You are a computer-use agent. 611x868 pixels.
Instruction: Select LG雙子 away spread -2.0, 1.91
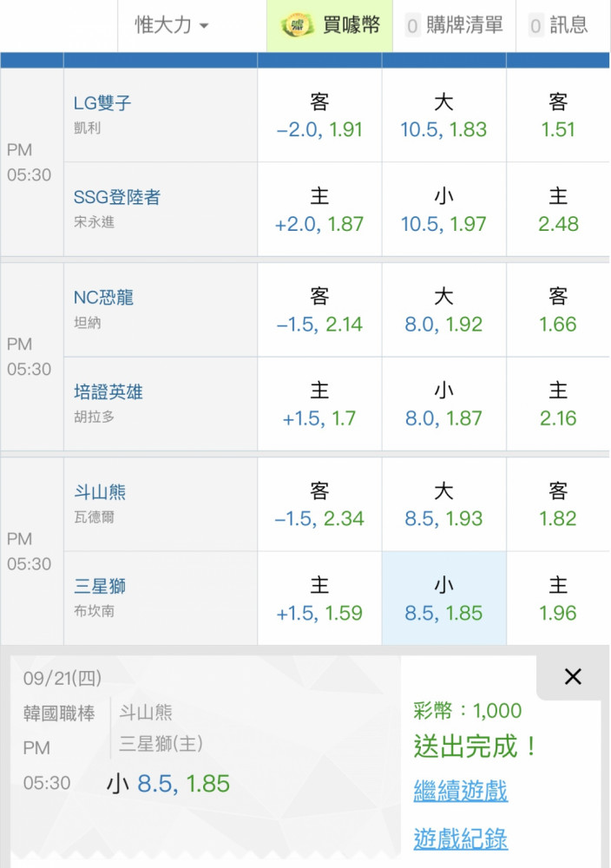[320, 115]
